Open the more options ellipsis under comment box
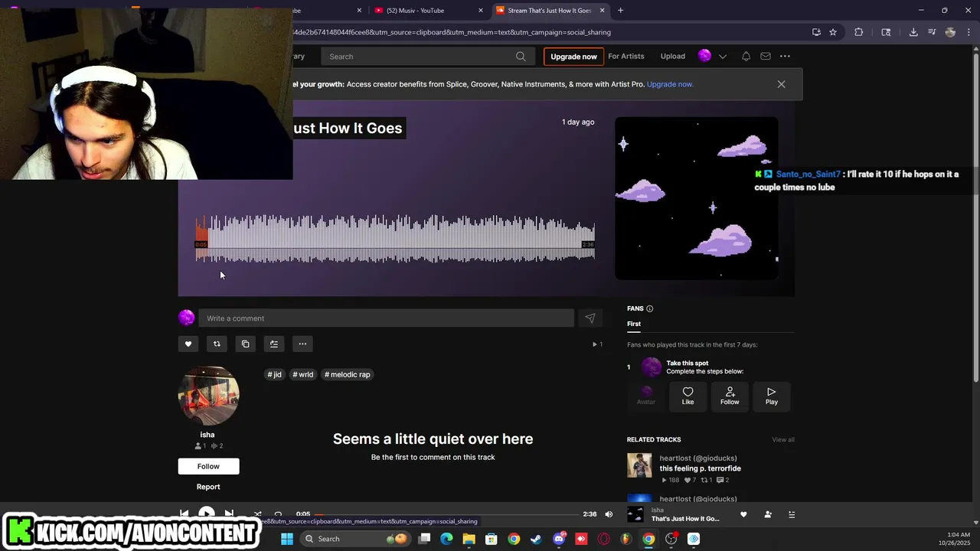The height and width of the screenshot is (551, 980). 302,344
